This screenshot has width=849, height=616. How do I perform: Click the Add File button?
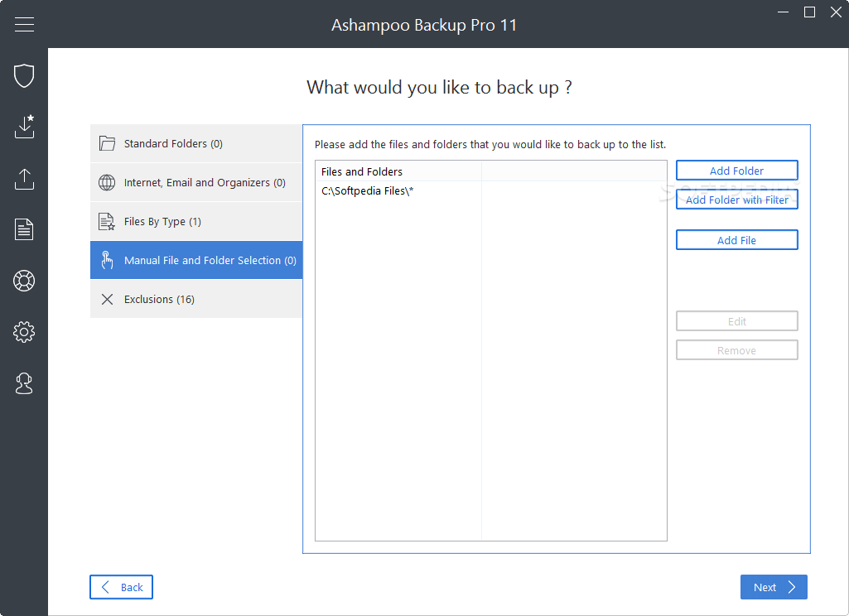click(x=736, y=240)
